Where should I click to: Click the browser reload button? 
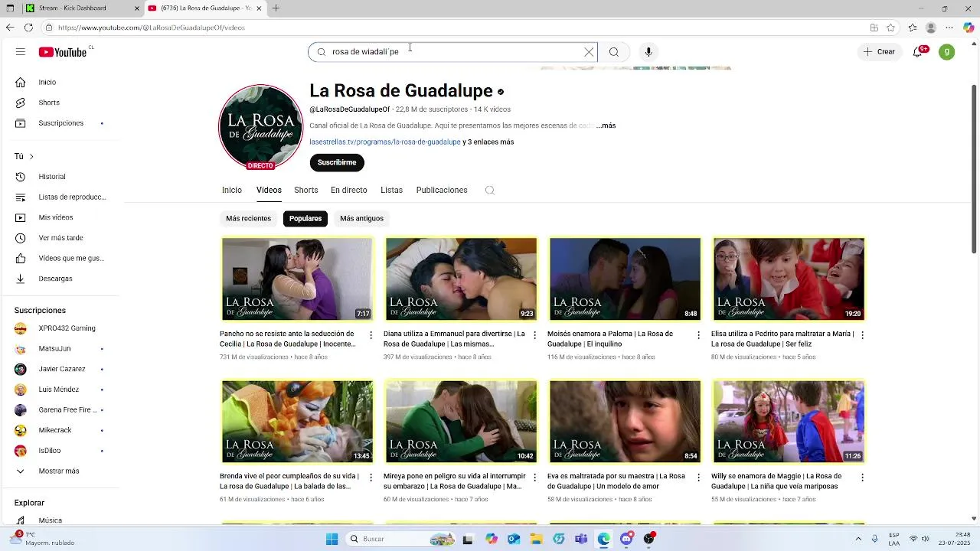pos(28,28)
